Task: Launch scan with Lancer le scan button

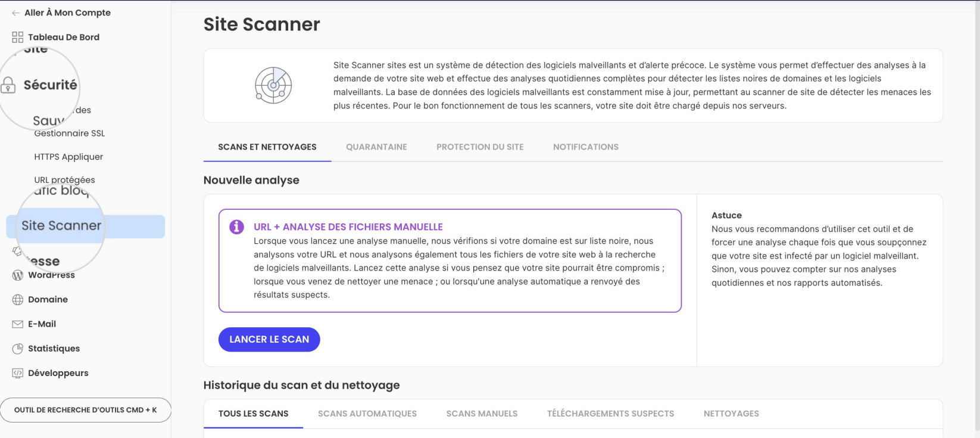Action: [269, 340]
